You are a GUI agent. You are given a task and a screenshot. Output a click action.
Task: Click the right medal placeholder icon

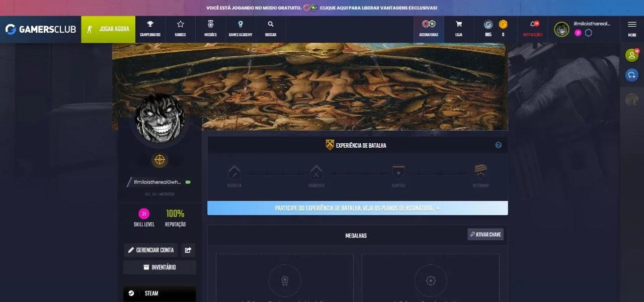[431, 280]
